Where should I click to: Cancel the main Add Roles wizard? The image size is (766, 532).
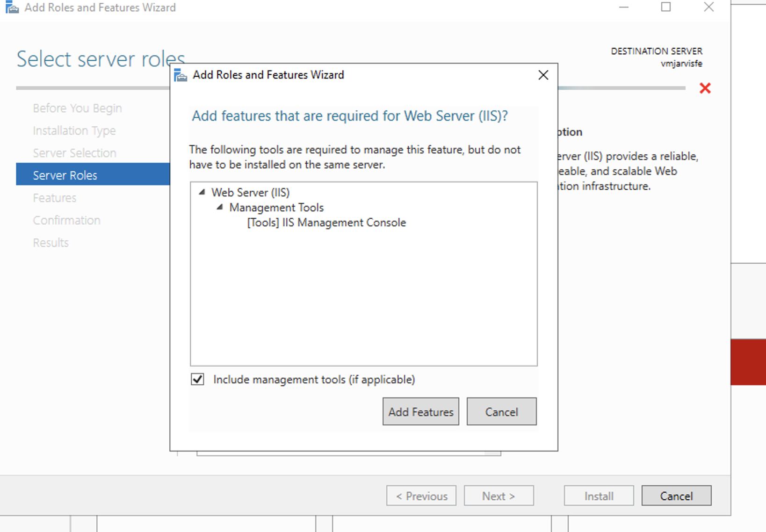676,496
